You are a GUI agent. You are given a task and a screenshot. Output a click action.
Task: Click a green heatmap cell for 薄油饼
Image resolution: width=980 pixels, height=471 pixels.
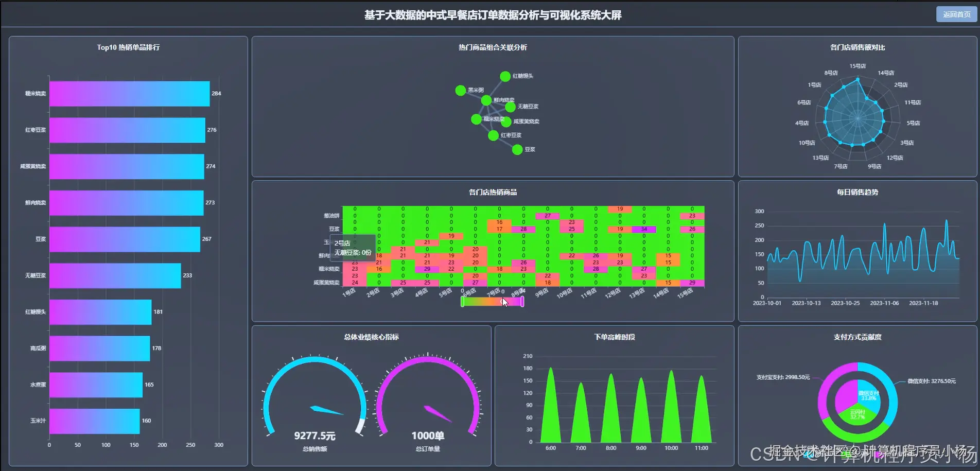coord(401,208)
